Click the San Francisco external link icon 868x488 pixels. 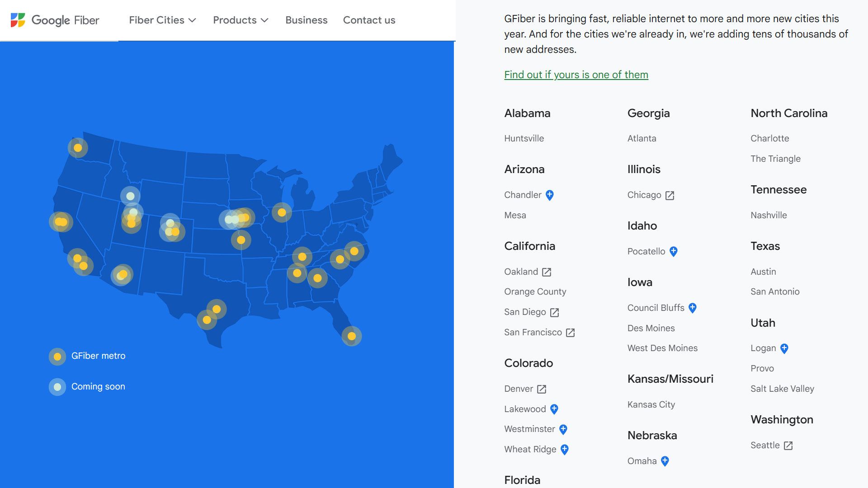(570, 332)
